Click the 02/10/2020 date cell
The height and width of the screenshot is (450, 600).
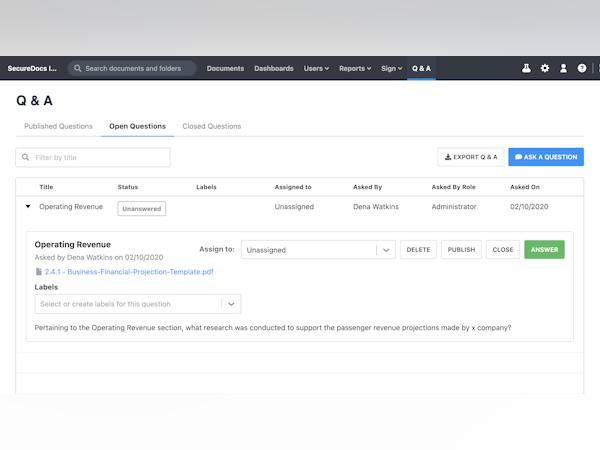click(529, 207)
